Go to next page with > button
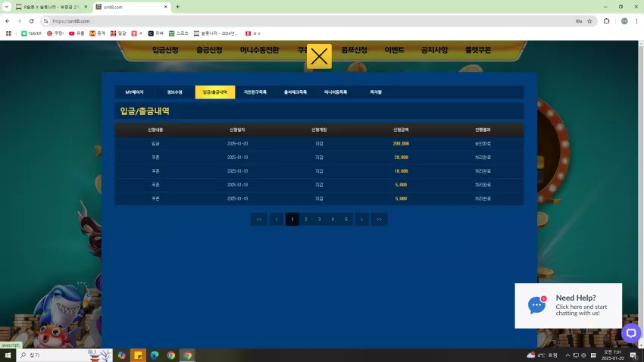644x362 pixels. coord(361,219)
